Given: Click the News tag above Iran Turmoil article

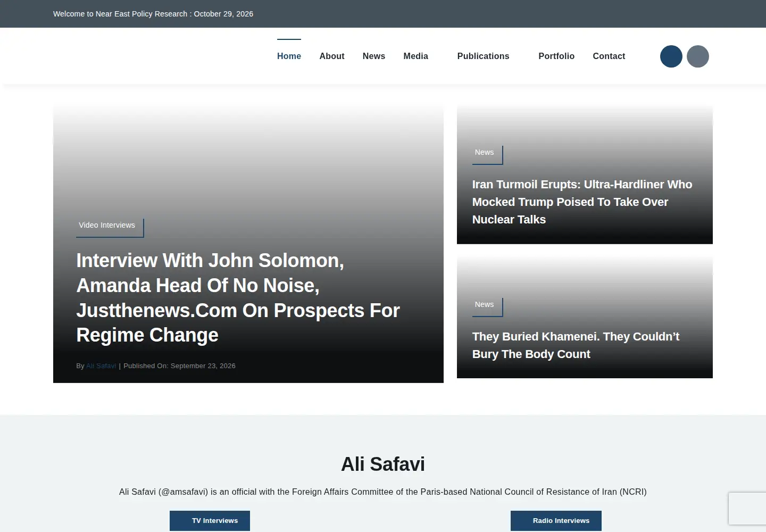Looking at the screenshot, I should tap(487, 154).
